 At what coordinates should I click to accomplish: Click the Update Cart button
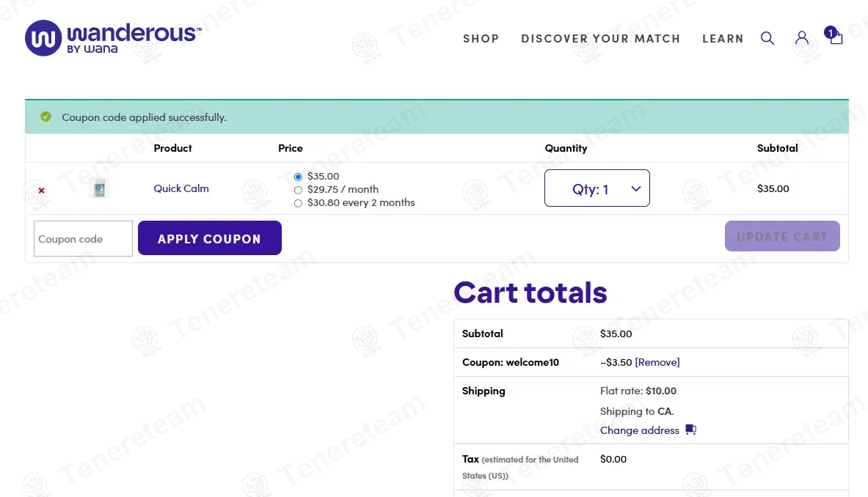[x=782, y=236]
